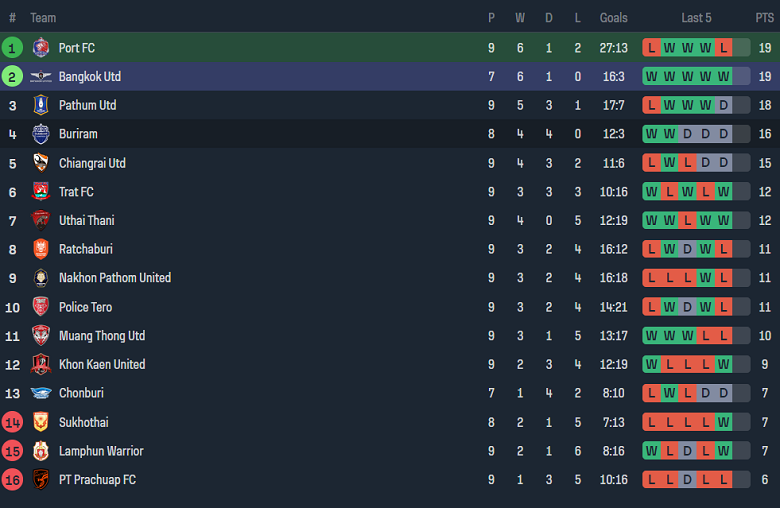This screenshot has width=780, height=508.
Task: Click the Port FC club crest
Action: (41, 47)
